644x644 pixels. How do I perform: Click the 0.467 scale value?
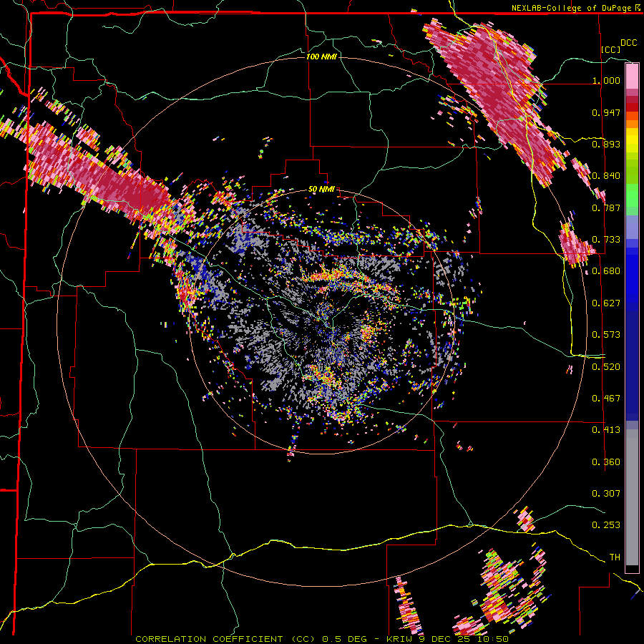[606, 399]
